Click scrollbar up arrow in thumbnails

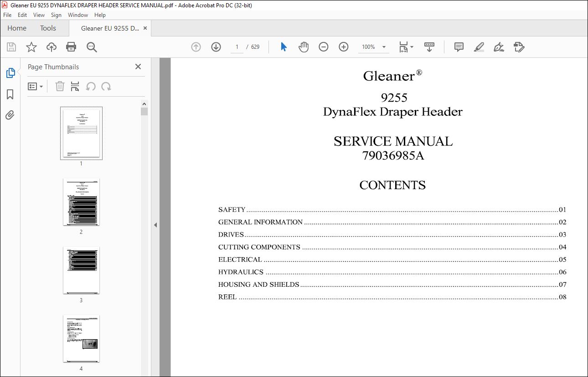[x=144, y=103]
